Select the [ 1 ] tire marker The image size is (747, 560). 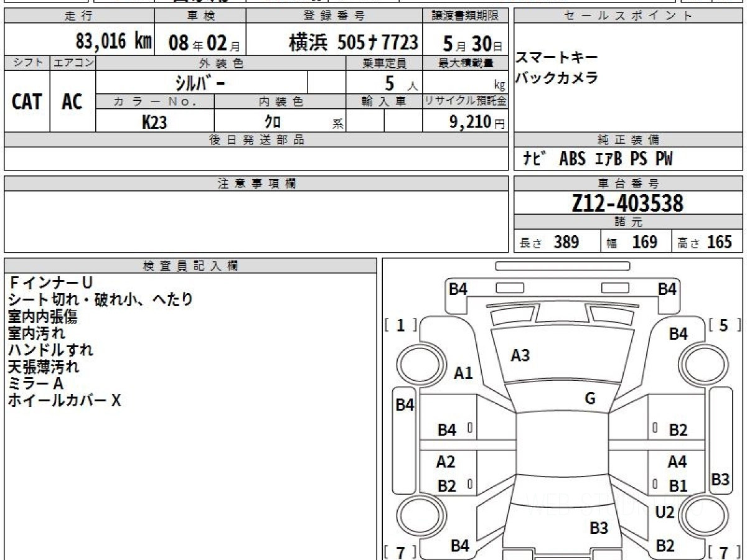(401, 325)
